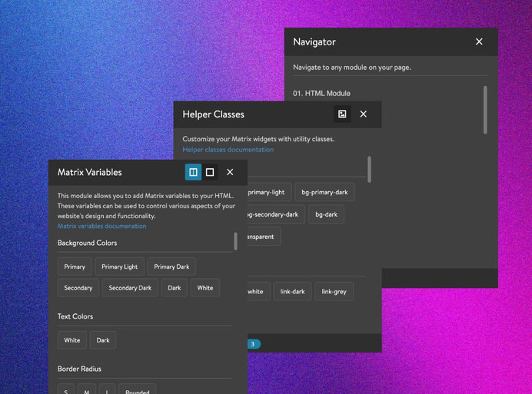Close the Helper Classes panel
Image resolution: width=532 pixels, height=394 pixels.
[364, 114]
